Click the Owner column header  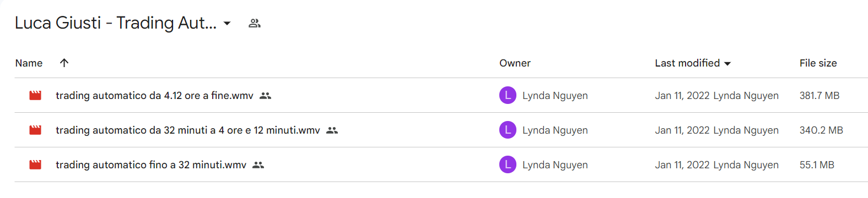515,63
